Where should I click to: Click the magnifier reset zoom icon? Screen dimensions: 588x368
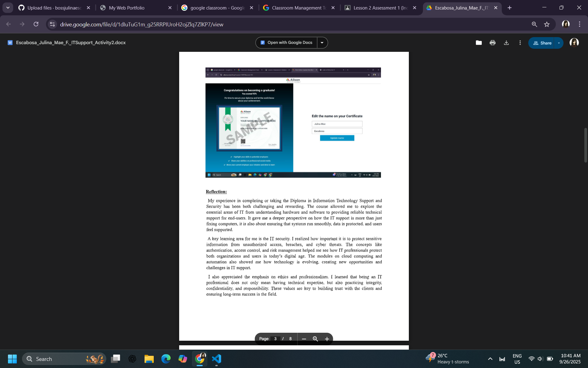(315, 339)
